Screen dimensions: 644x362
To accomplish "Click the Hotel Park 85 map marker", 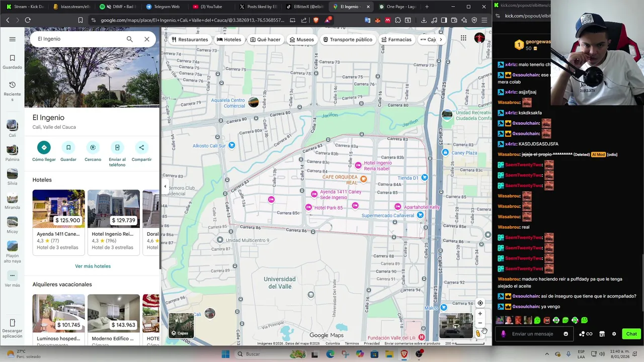I will (x=308, y=208).
